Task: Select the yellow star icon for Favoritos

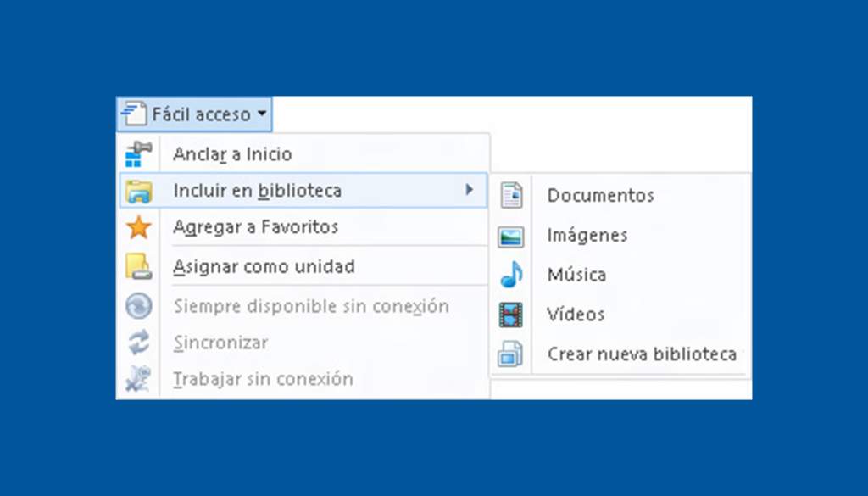Action: [x=138, y=227]
